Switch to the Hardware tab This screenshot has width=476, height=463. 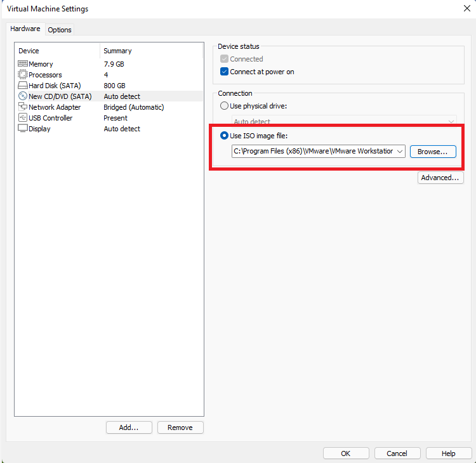click(x=25, y=29)
